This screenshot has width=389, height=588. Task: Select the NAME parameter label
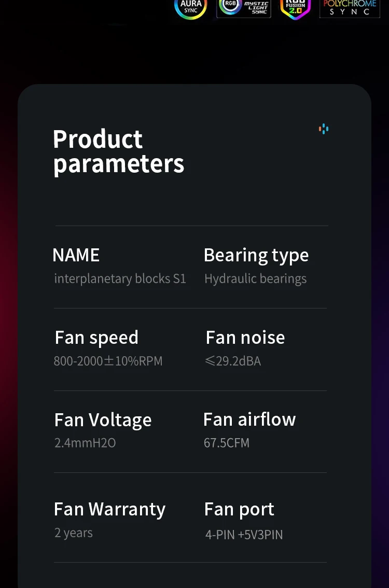(76, 255)
